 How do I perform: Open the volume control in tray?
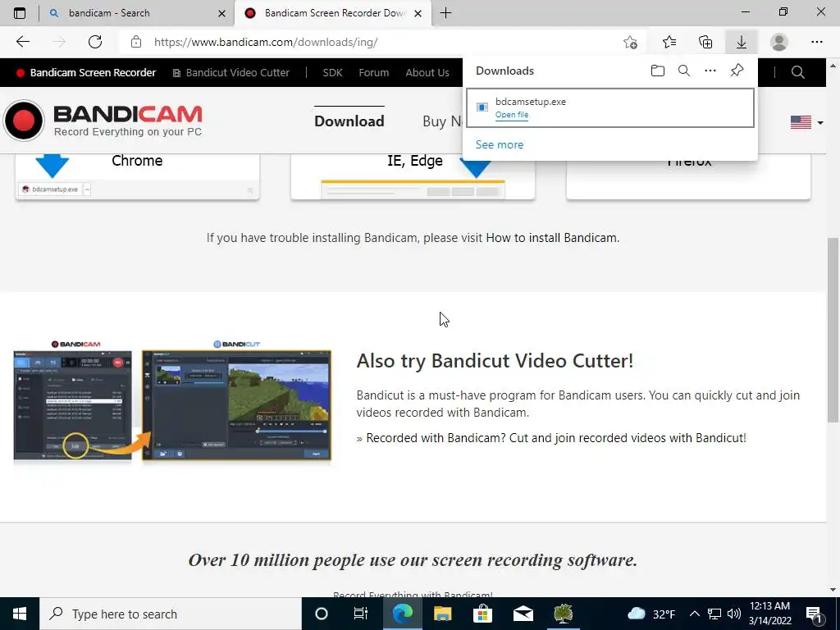[734, 614]
